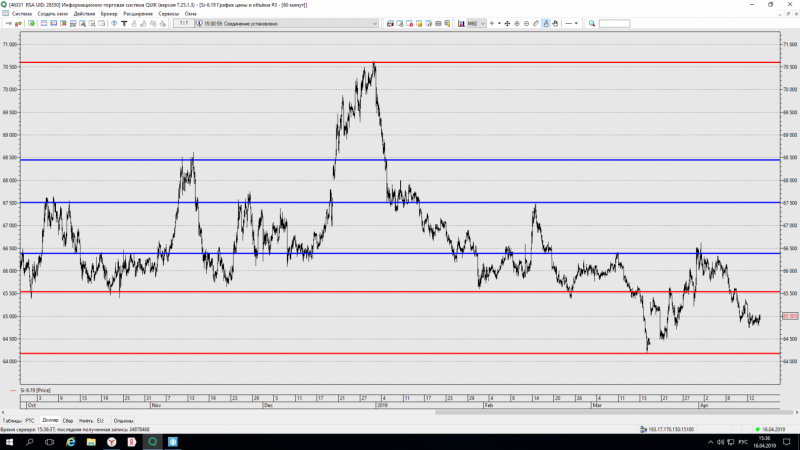Viewport: 800px width, 450px height.
Task: Click the bold T text icon
Action: [124, 23]
